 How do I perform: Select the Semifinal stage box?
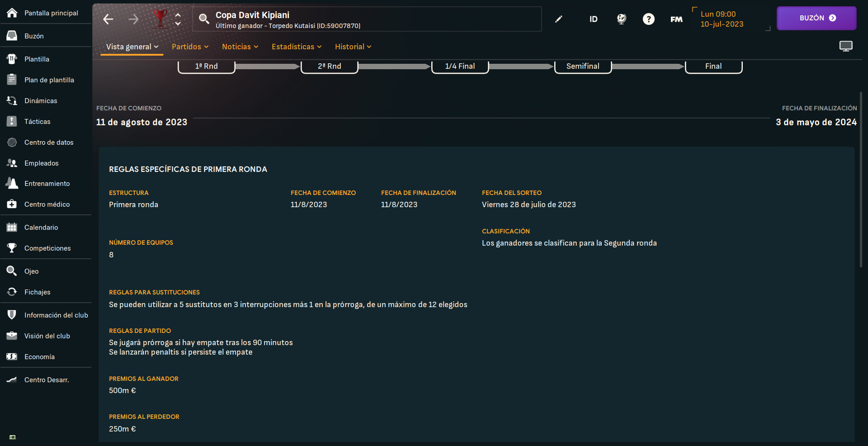[x=583, y=66]
